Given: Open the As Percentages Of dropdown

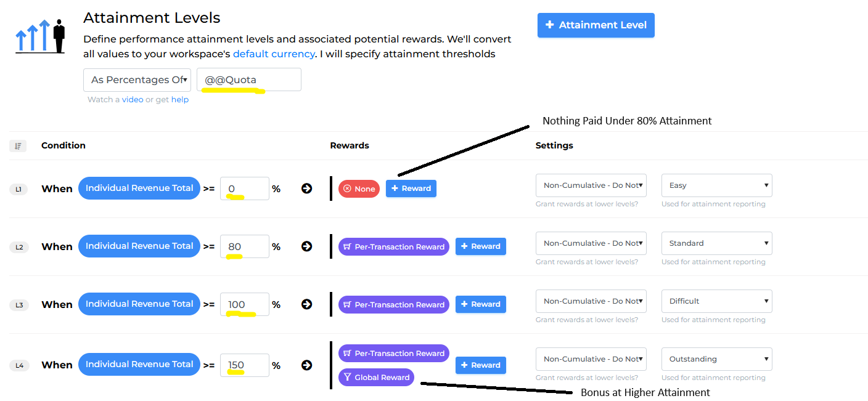Looking at the screenshot, I should coord(137,79).
